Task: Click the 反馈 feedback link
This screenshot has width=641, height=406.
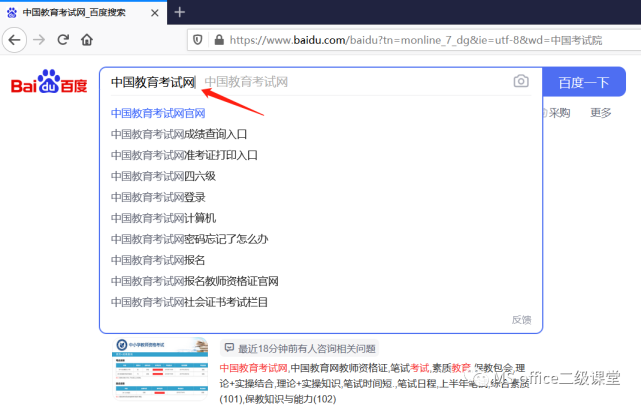Action: pos(522,320)
